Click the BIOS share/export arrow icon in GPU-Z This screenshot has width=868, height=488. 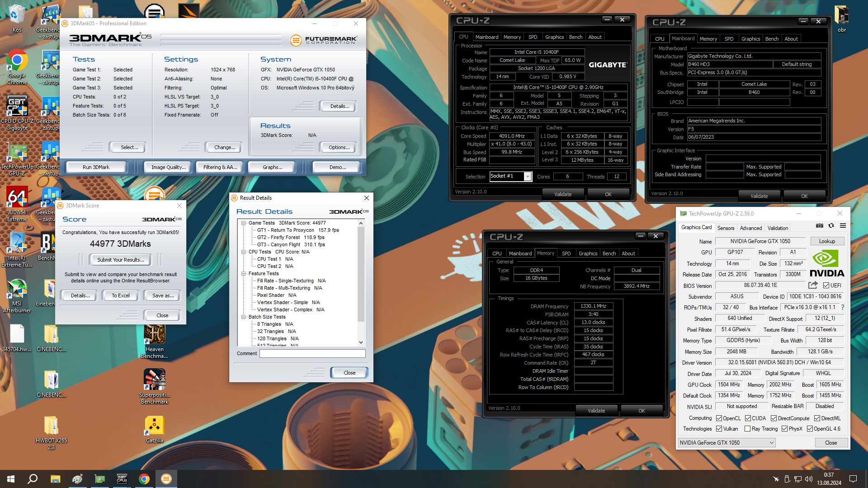coord(813,285)
